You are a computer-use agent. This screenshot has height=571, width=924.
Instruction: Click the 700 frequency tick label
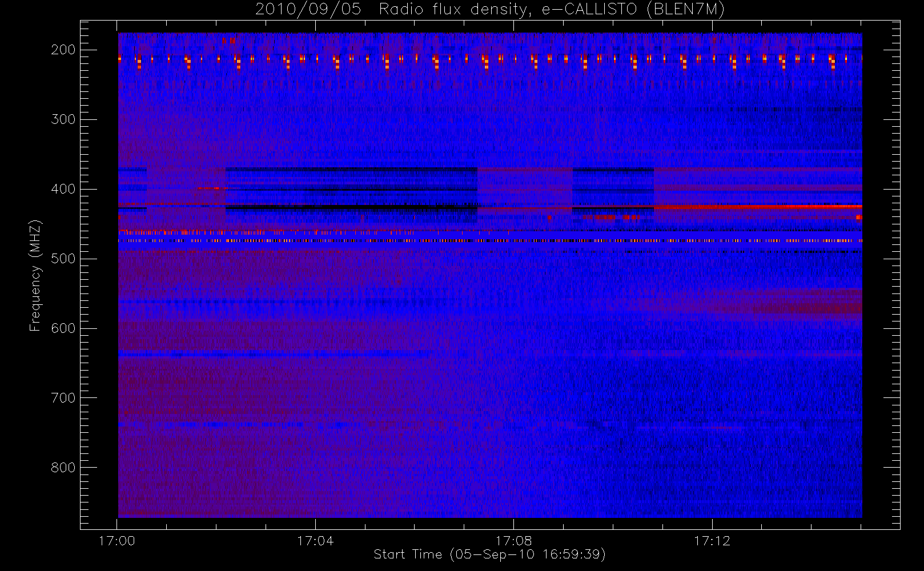click(x=63, y=398)
